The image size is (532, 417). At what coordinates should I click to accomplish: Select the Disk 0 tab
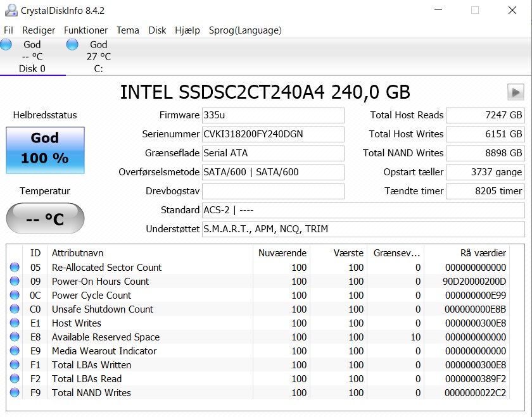coord(32,56)
